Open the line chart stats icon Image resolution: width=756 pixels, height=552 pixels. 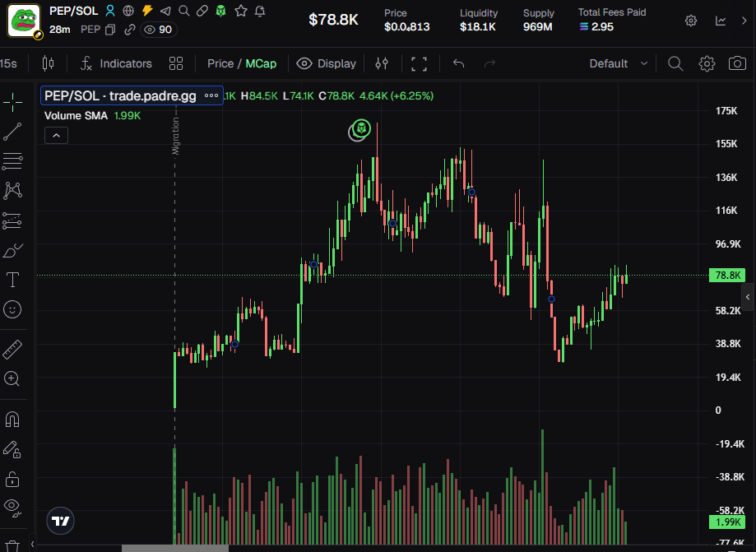(x=721, y=21)
